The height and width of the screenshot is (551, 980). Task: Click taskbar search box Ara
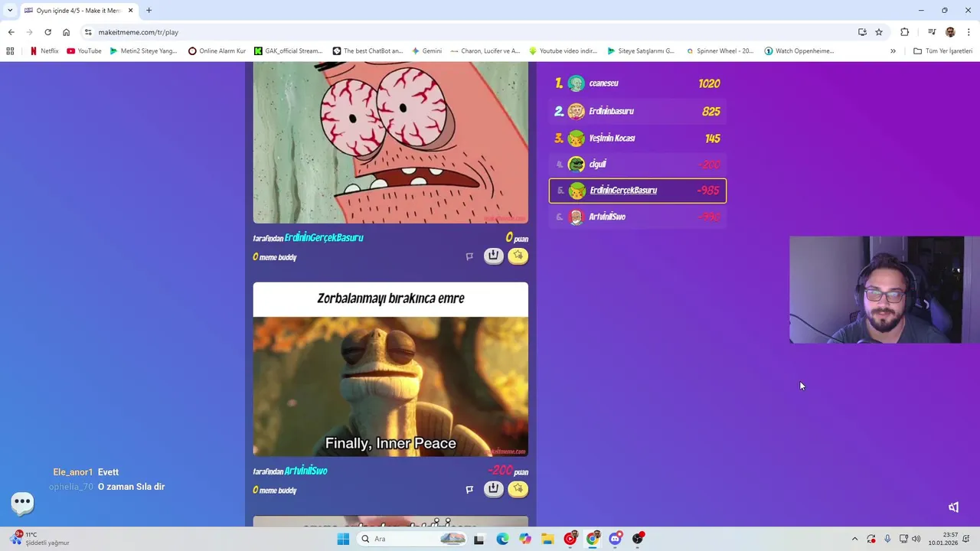(x=413, y=539)
